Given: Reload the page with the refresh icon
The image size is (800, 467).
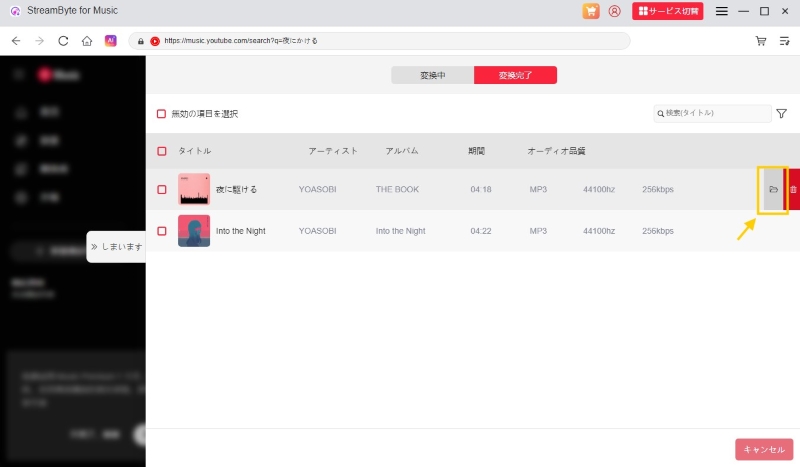Looking at the screenshot, I should 63,41.
